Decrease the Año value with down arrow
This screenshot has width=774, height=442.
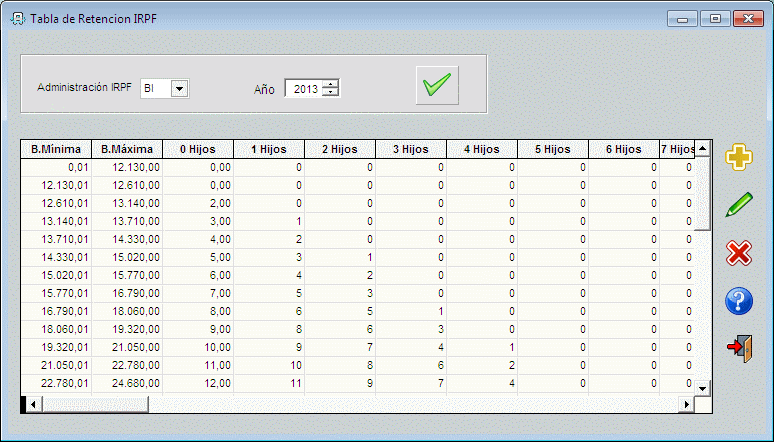coord(331,92)
